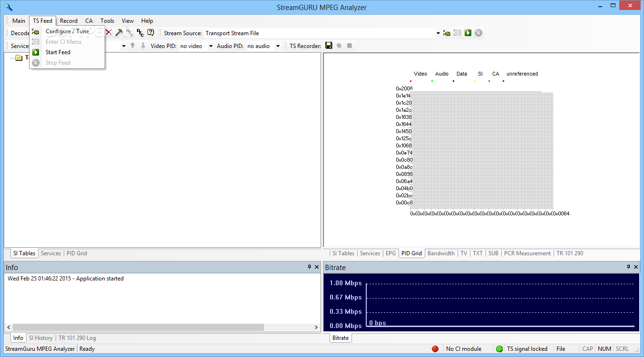644x357 pixels.
Task: Open the Stream Source dropdown
Action: pos(438,33)
